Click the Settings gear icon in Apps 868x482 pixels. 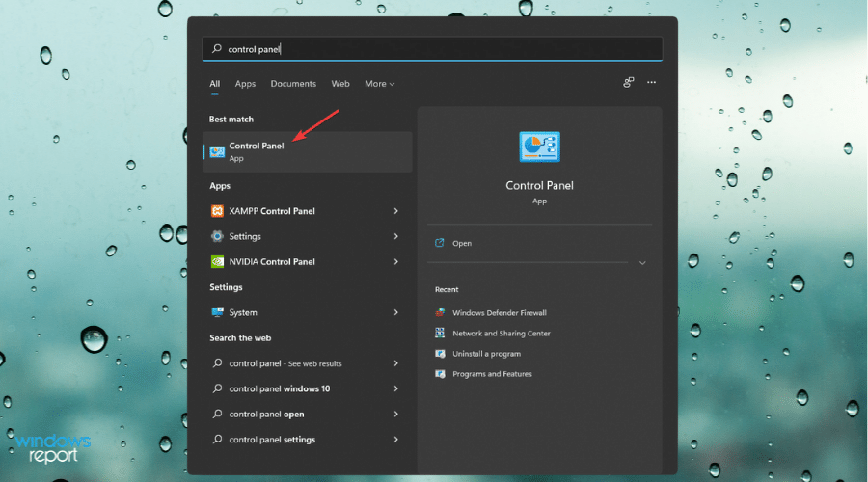click(x=217, y=236)
